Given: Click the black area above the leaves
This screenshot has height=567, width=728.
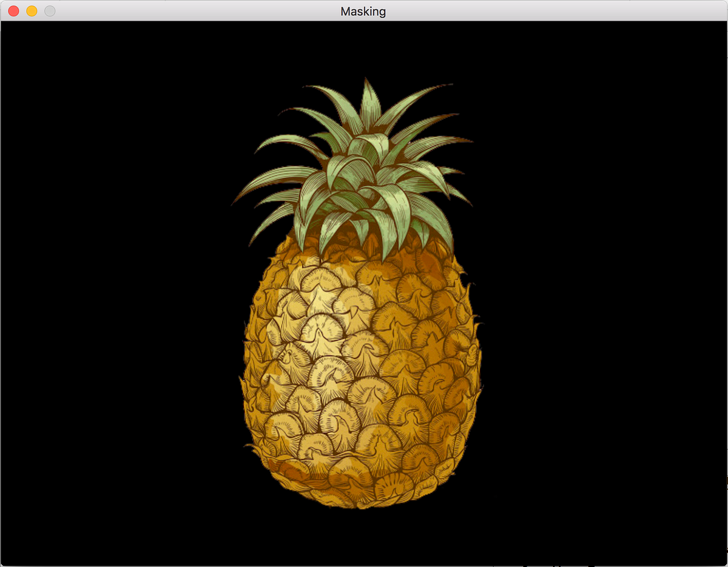Looking at the screenshot, I should (x=364, y=49).
